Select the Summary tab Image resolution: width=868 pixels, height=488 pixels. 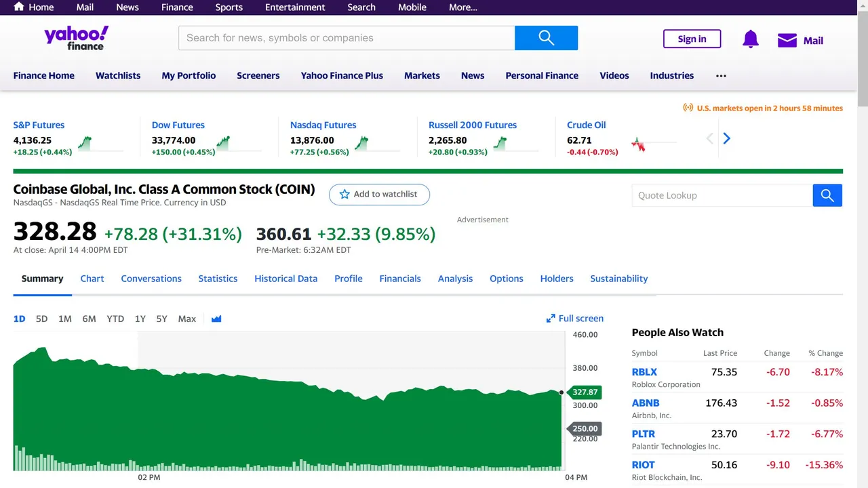click(x=42, y=279)
